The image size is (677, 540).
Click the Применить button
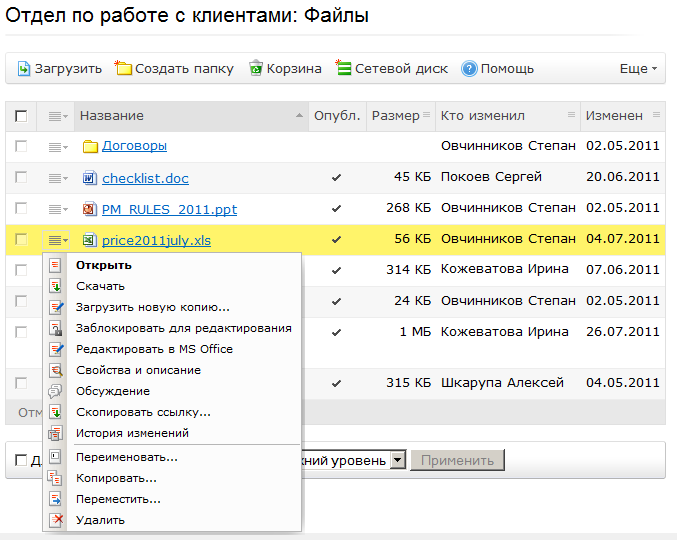pos(457,461)
